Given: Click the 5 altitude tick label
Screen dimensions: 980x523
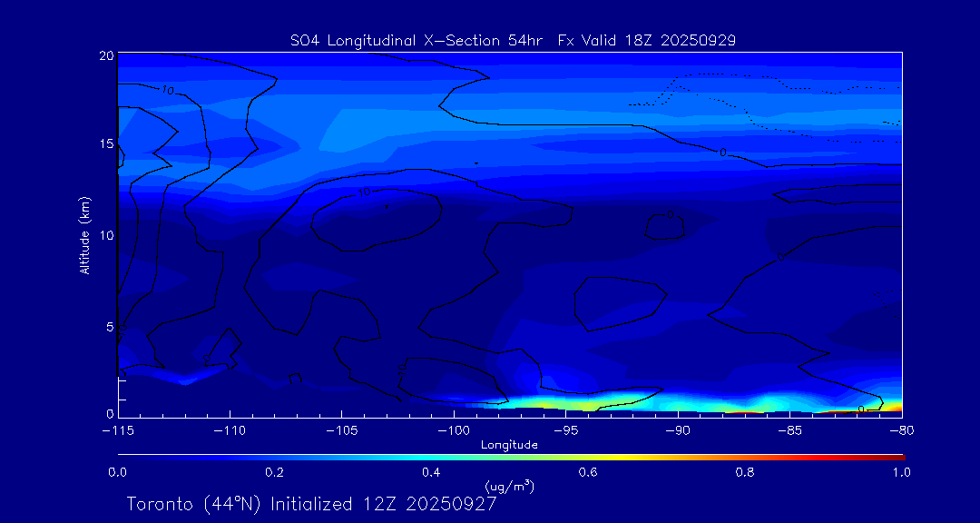Looking at the screenshot, I should (x=111, y=326).
